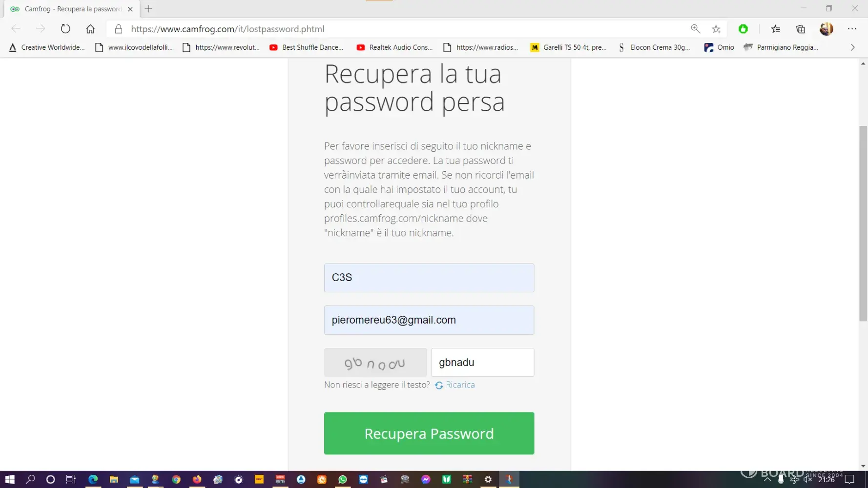
Task: Click the browser forward arrow
Action: click(x=41, y=29)
